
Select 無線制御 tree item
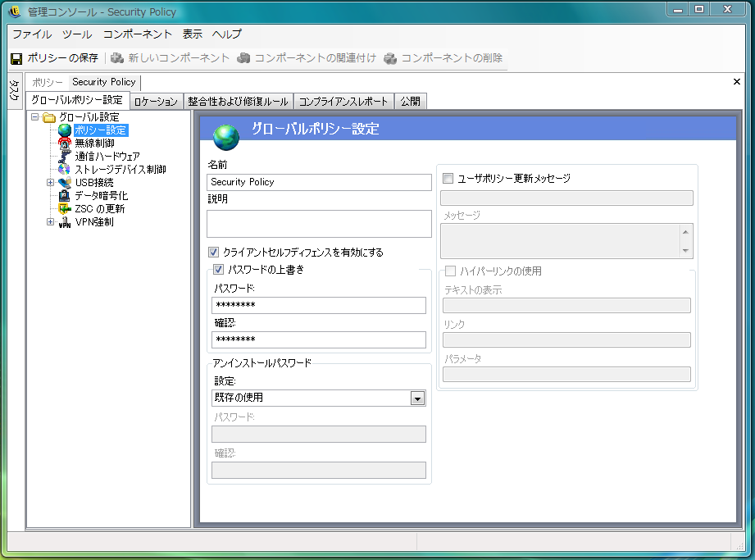click(x=94, y=143)
